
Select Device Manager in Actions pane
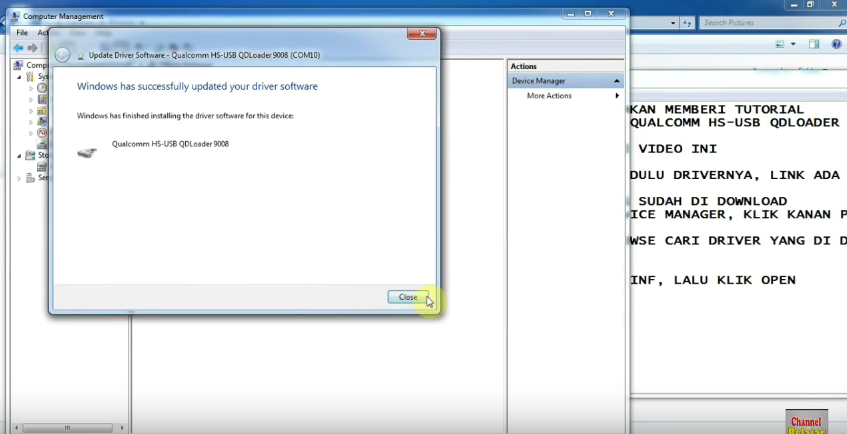pyautogui.click(x=539, y=81)
